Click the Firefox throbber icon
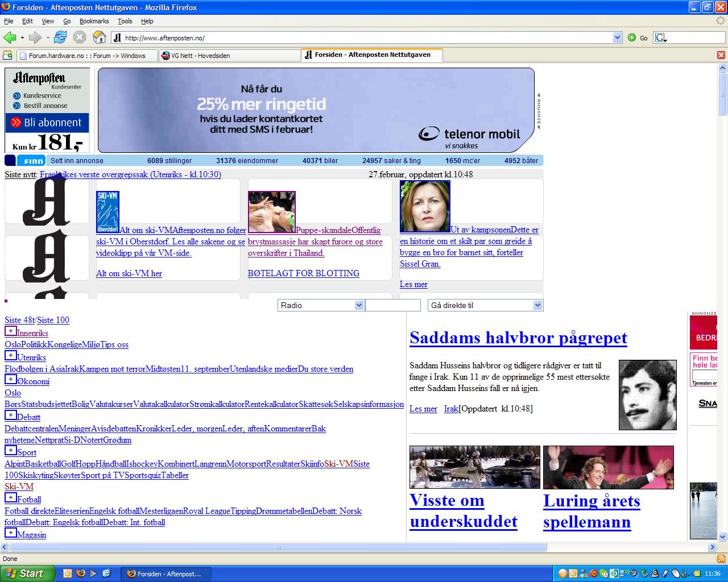This screenshot has width=728, height=582. [721, 21]
